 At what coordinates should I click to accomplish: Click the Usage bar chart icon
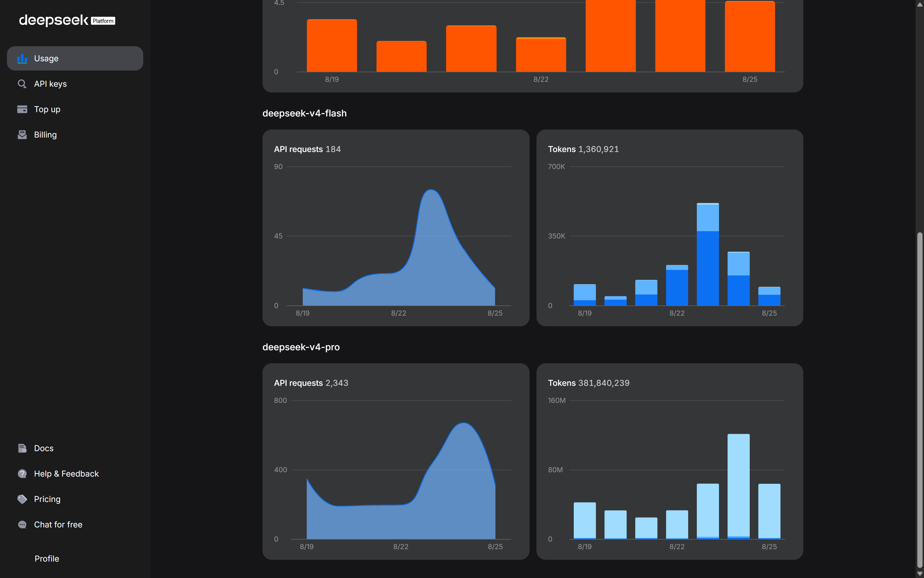(x=22, y=58)
